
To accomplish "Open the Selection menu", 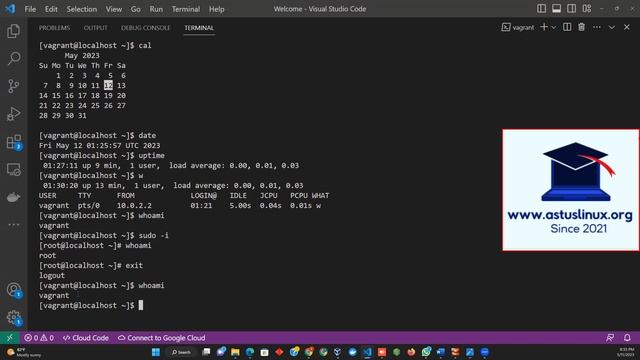I will click(82, 9).
